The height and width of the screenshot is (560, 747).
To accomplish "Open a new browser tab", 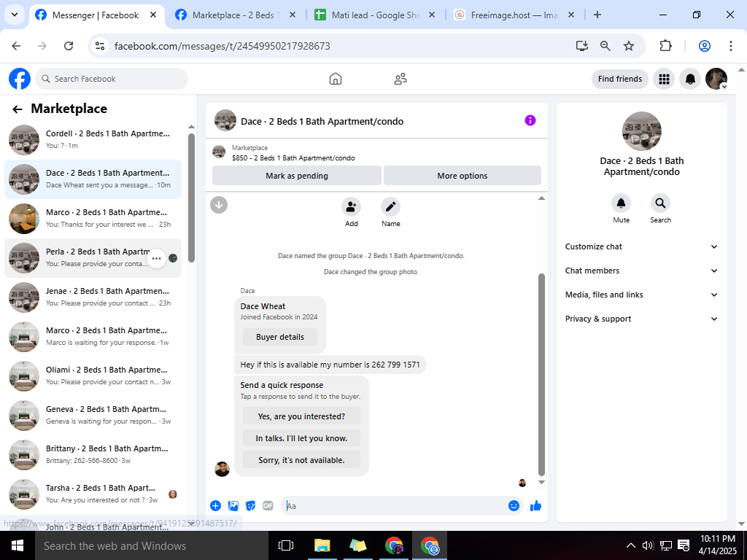I will [x=597, y=15].
